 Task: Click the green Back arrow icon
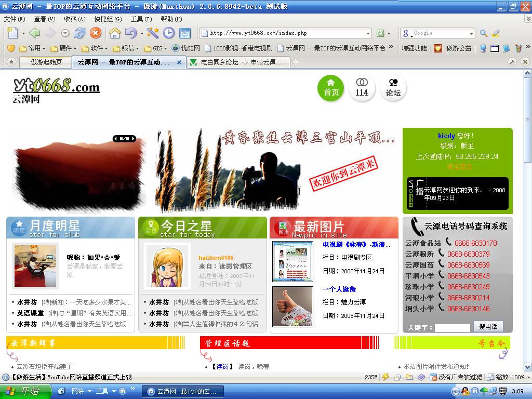[34, 33]
